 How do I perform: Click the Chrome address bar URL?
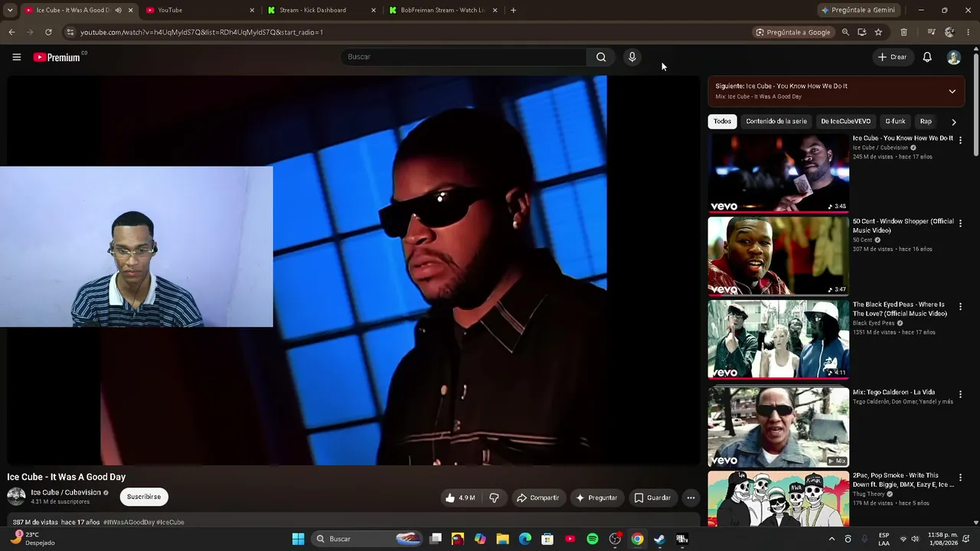201,32
